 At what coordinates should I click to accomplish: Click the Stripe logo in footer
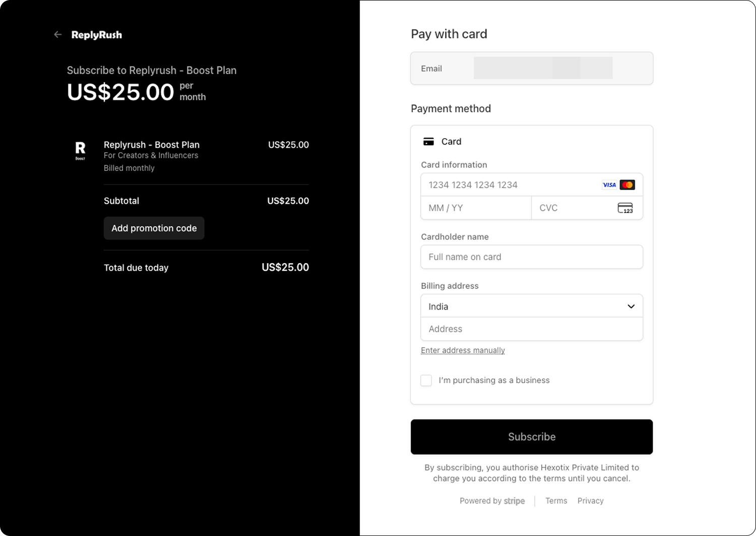(x=514, y=501)
